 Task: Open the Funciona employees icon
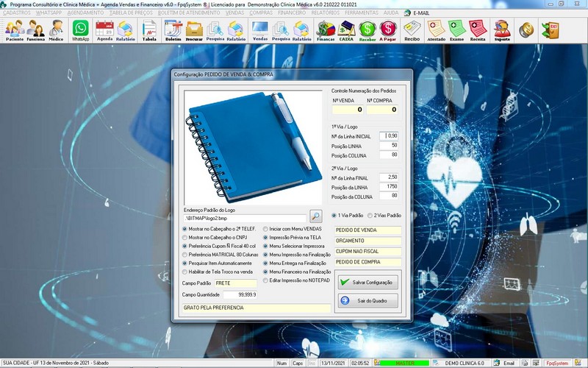point(35,30)
